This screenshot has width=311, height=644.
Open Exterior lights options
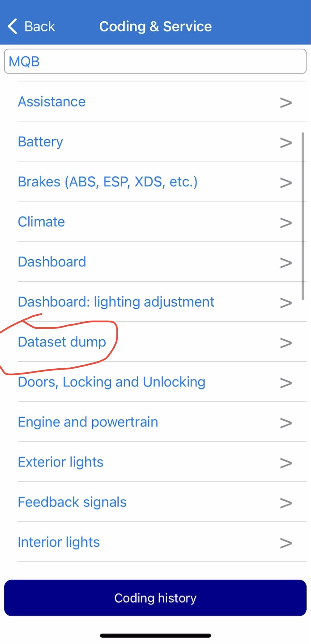61,462
